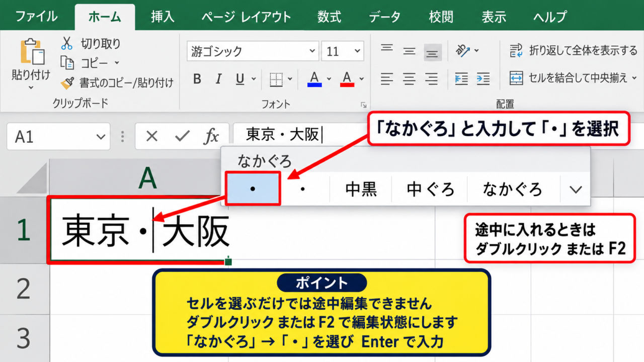
Task: Click the Middle Align icon
Action: 410,51
